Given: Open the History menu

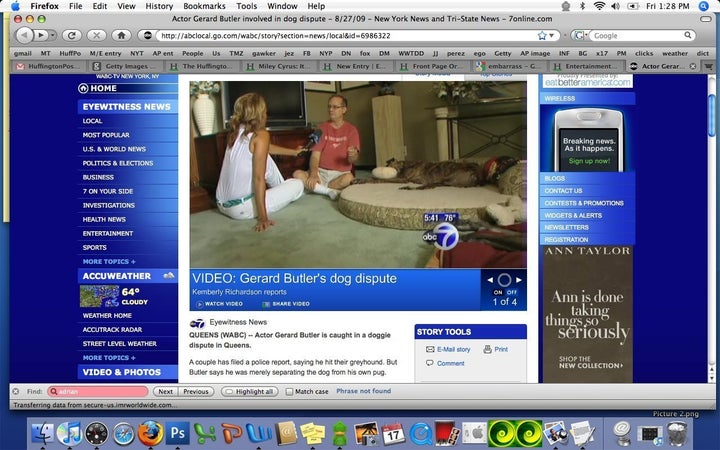Looking at the screenshot, I should point(159,6).
